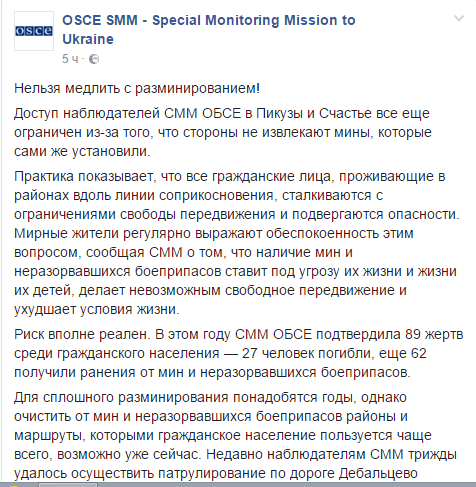This screenshot has width=476, height=487.
Task: Click the phrase 27 человек погибли
Action: coord(306,353)
